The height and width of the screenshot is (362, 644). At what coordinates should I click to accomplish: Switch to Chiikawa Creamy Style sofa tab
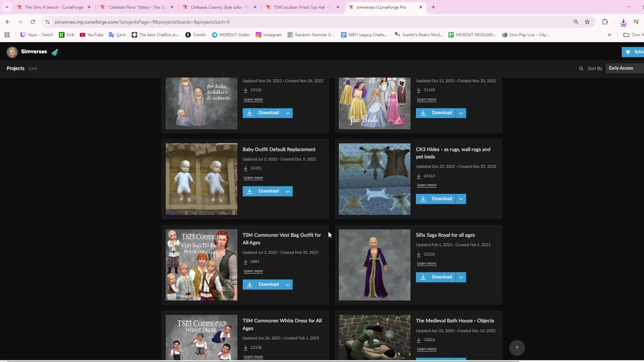tap(219, 7)
